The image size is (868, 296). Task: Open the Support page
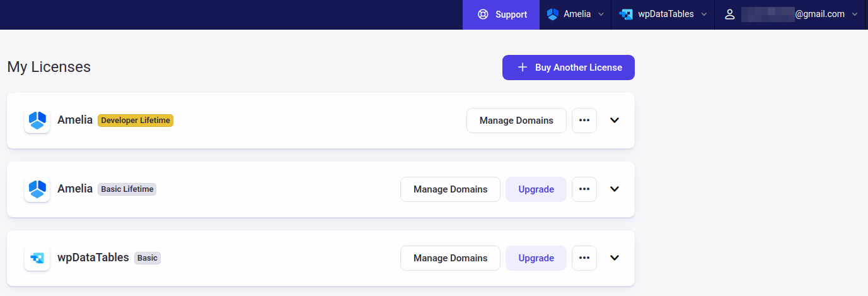pos(501,15)
